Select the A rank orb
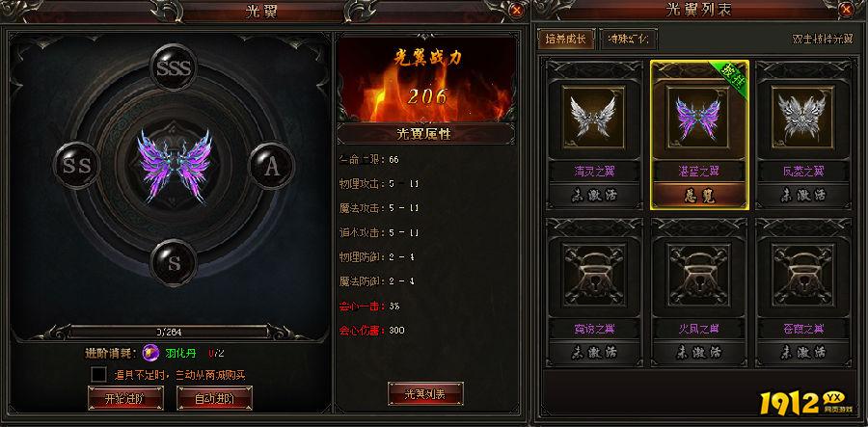The height and width of the screenshot is (427, 868). (271, 166)
